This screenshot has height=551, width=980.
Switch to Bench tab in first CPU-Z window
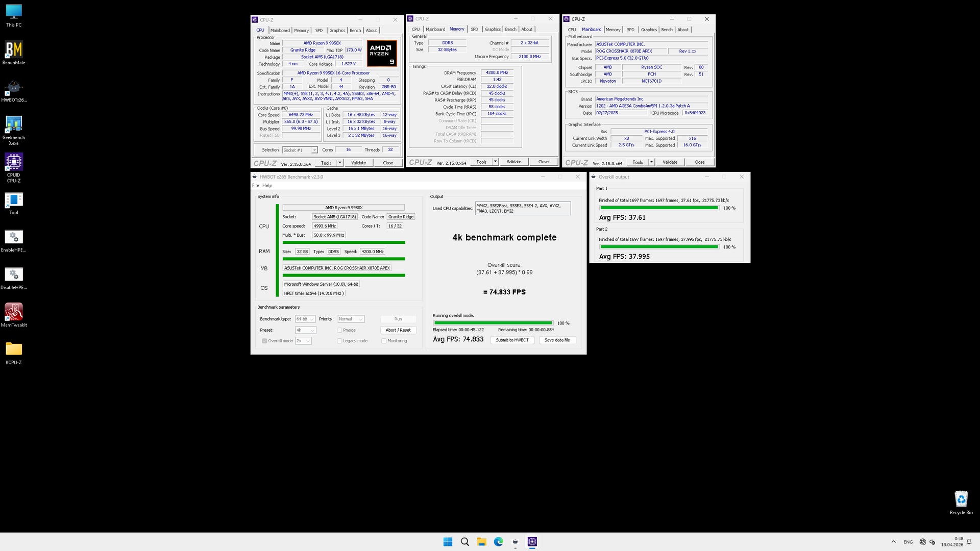(x=355, y=30)
